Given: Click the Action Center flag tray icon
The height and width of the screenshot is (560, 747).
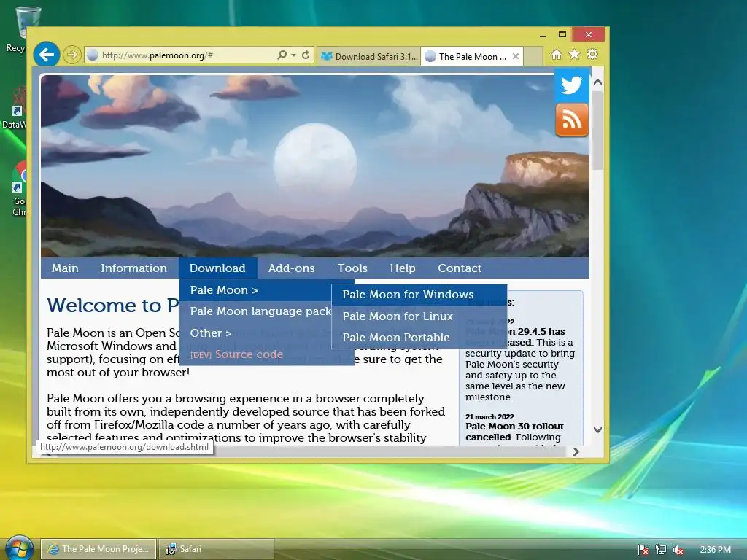Looking at the screenshot, I should click(x=643, y=550).
